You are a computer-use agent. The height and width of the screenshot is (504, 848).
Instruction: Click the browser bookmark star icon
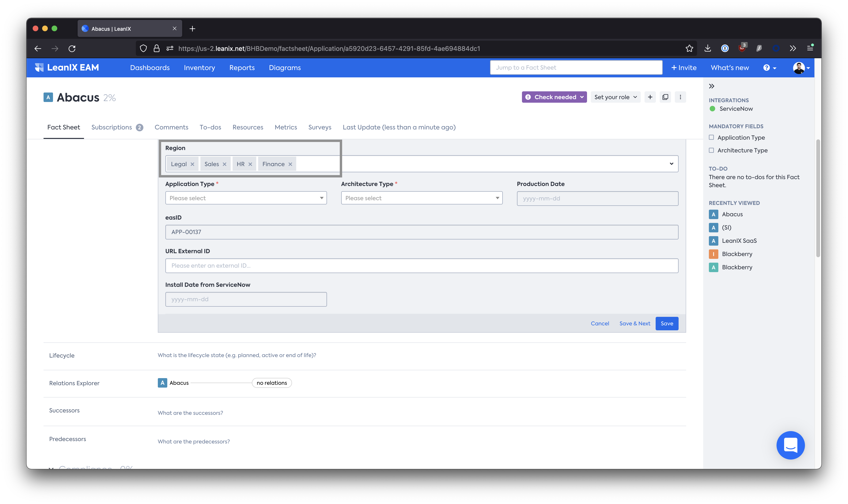[x=689, y=49]
